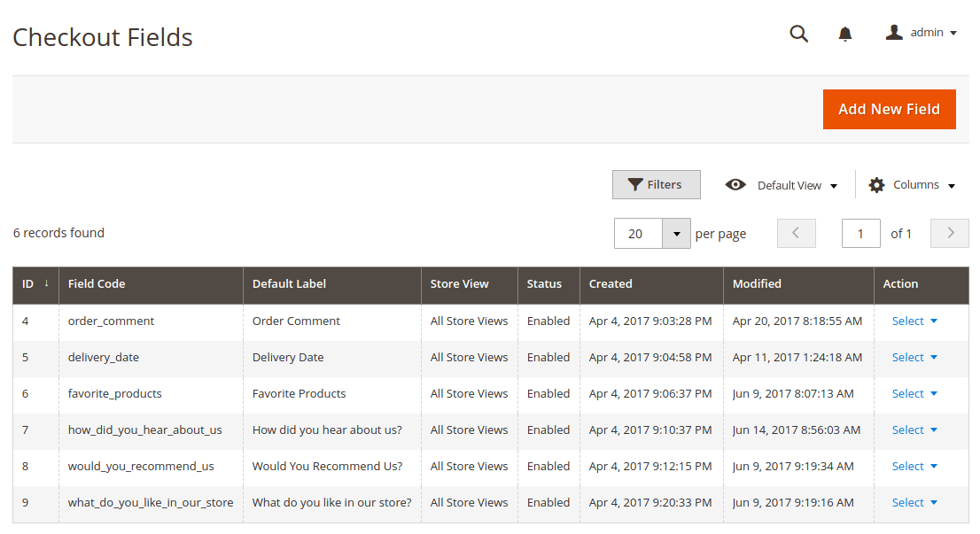
Task: Open Select action for would_you_recommend_us row
Action: 914,466
